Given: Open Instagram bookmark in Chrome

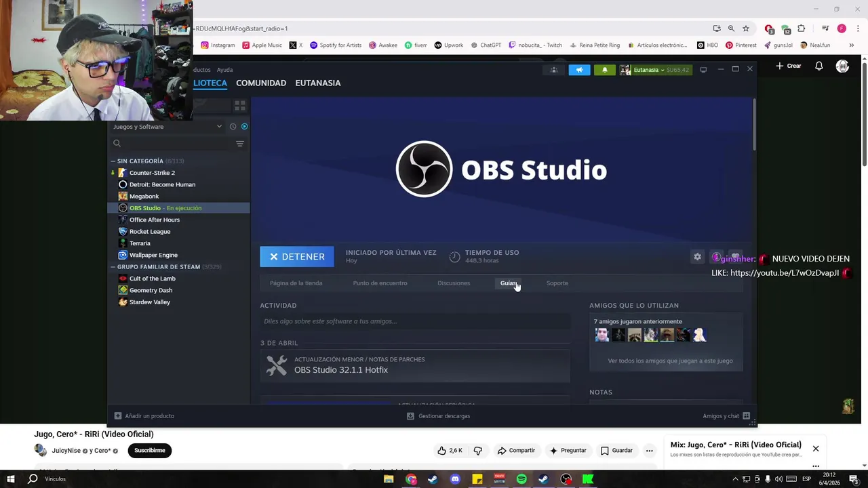Looking at the screenshot, I should [218, 45].
